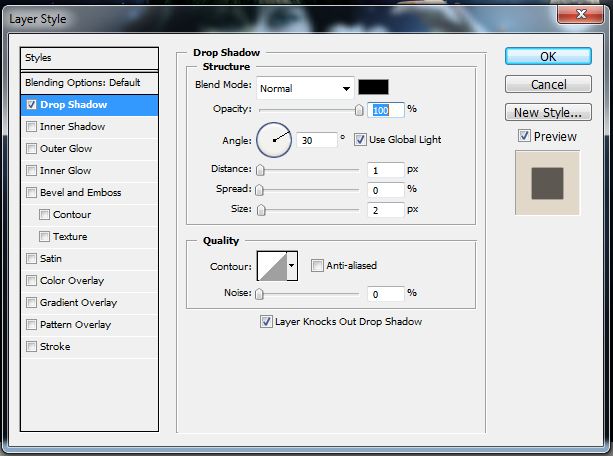Viewport: 613px width, 456px height.
Task: Enable the Texture checkbox
Action: pyautogui.click(x=44, y=237)
